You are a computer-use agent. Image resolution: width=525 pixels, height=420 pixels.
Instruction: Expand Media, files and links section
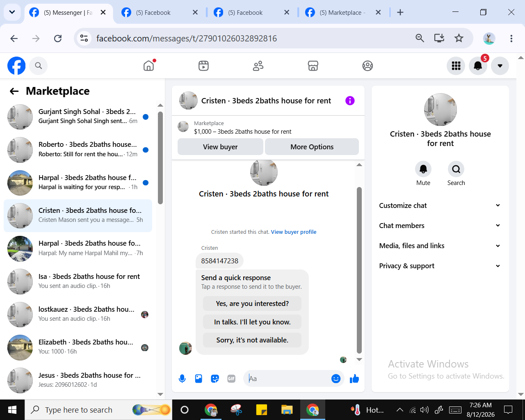(440, 246)
